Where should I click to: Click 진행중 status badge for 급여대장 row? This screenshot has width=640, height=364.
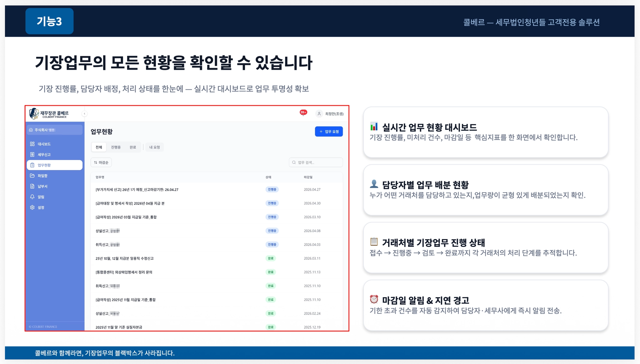272,203
